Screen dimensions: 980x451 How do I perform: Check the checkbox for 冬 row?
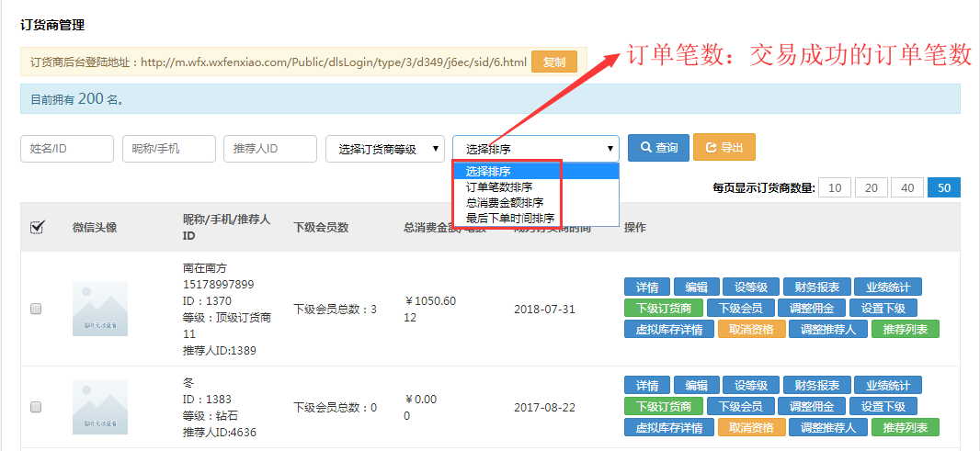click(x=37, y=407)
